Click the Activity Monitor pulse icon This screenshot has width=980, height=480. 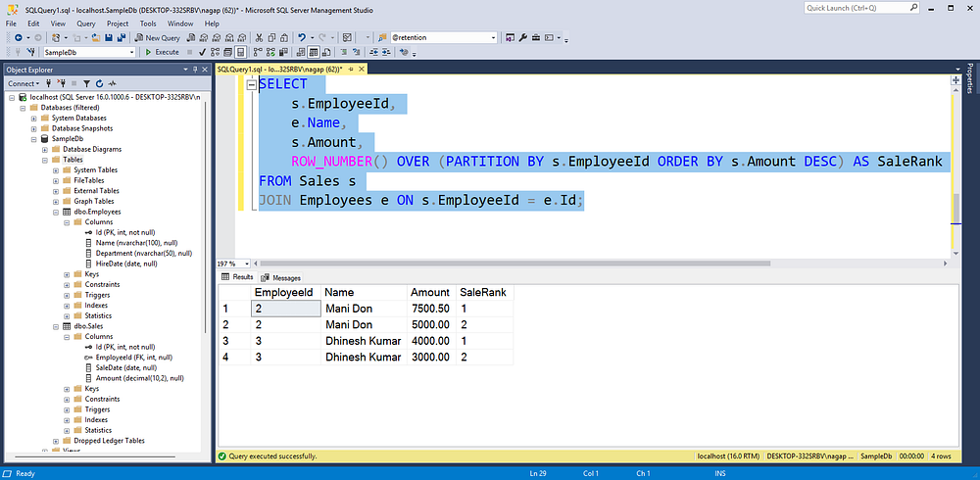113,83
